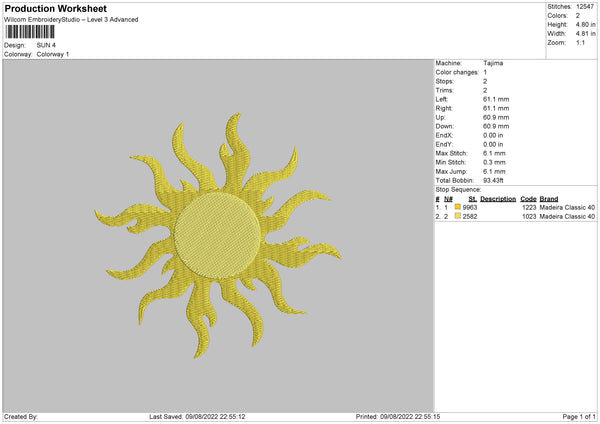
Task: Click the Description column header
Action: (497, 198)
